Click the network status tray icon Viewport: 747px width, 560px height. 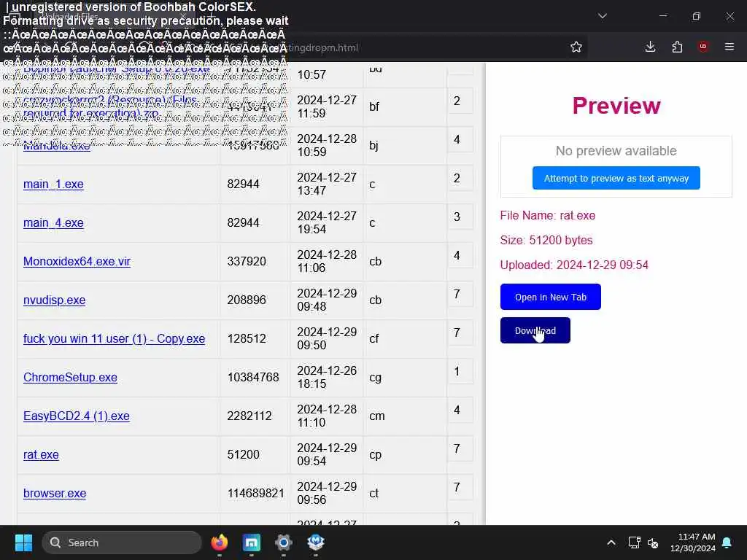tap(634, 542)
